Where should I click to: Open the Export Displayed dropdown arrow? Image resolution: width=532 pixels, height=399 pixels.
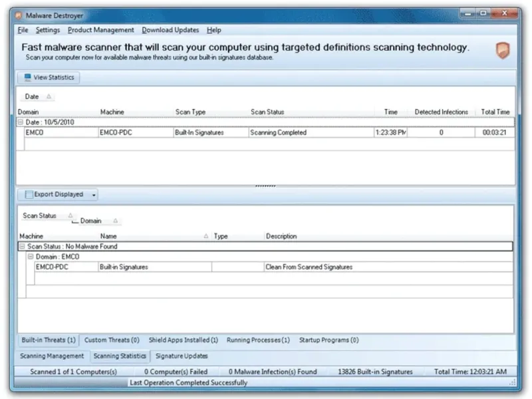tap(94, 195)
